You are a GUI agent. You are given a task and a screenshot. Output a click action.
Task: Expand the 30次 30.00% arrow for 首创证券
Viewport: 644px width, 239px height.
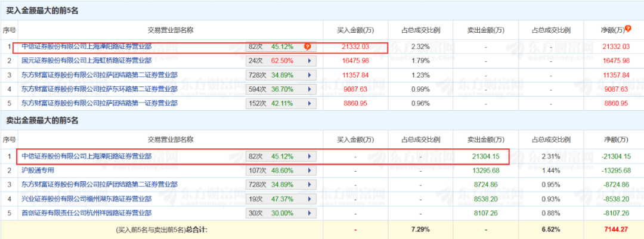(x=309, y=213)
